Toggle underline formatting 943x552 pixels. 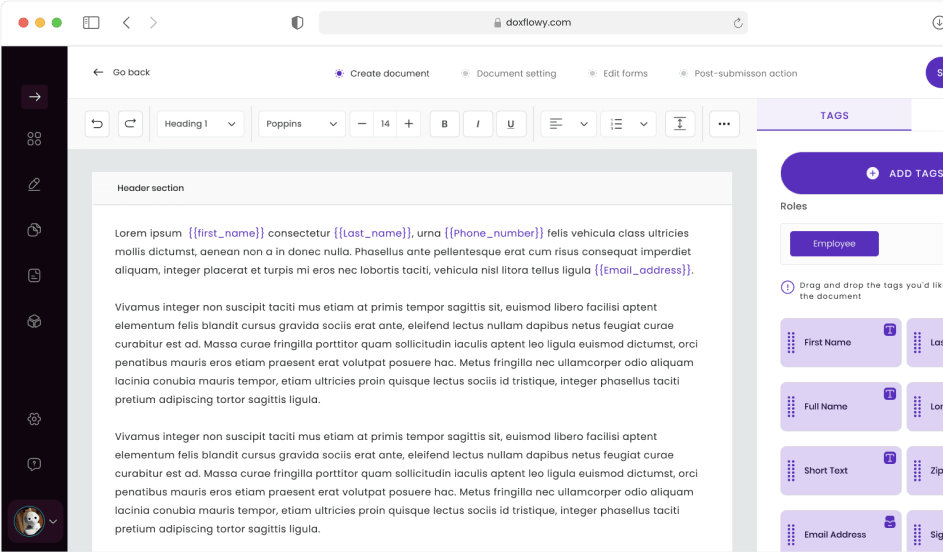point(511,124)
